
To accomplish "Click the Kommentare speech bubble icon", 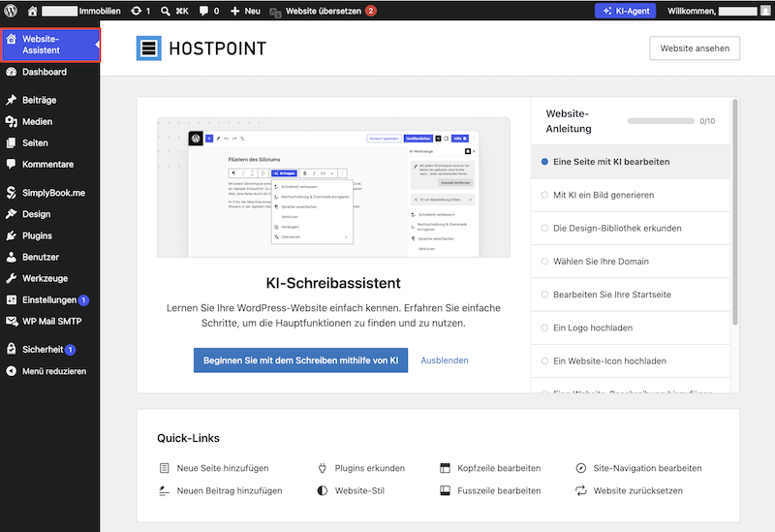I will point(12,164).
